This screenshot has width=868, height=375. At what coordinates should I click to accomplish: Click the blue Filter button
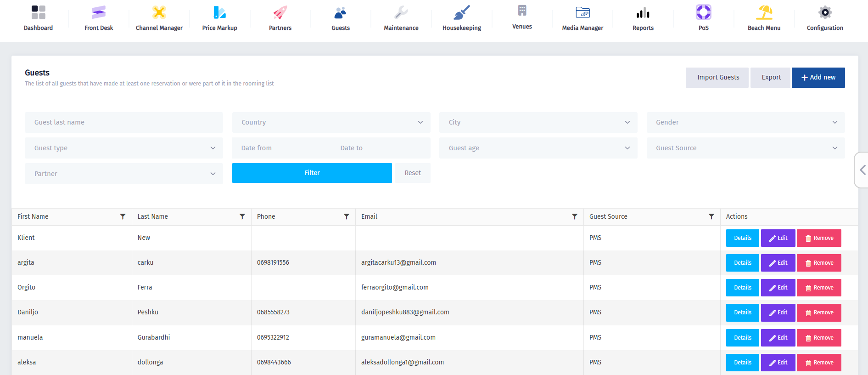point(312,173)
